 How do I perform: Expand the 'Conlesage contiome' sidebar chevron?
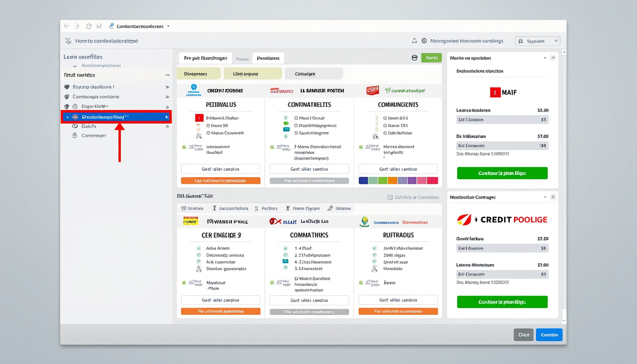[167, 97]
